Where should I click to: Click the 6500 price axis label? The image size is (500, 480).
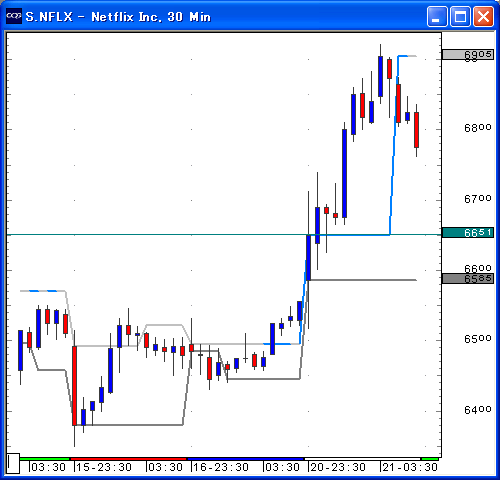tap(478, 339)
